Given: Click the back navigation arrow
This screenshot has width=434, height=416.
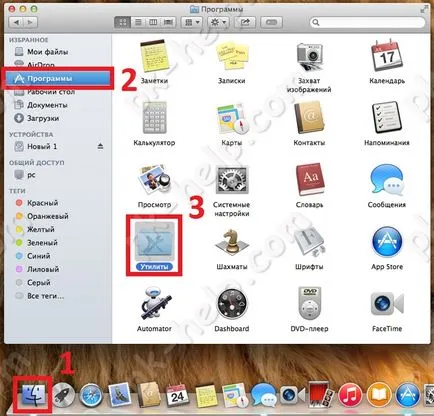Looking at the screenshot, I should click(16, 22).
